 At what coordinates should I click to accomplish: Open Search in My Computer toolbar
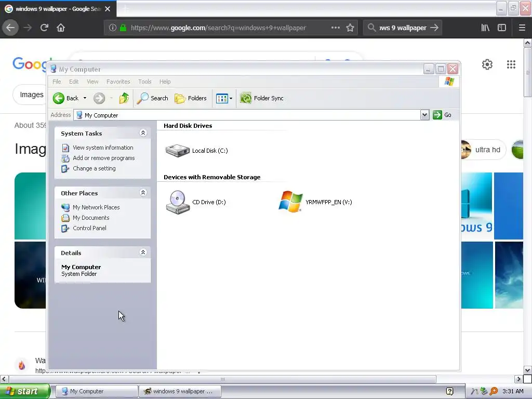click(x=152, y=98)
